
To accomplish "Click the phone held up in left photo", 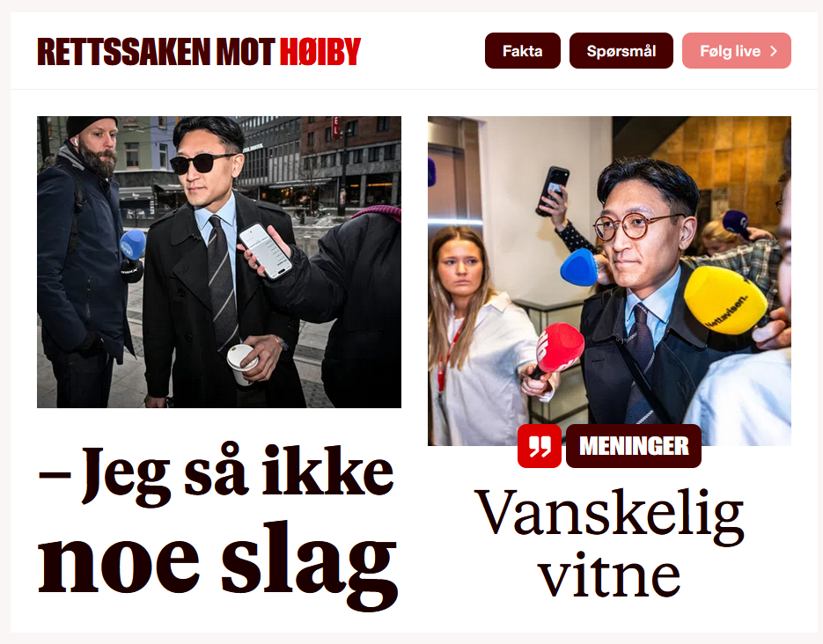I will pyautogui.click(x=265, y=251).
